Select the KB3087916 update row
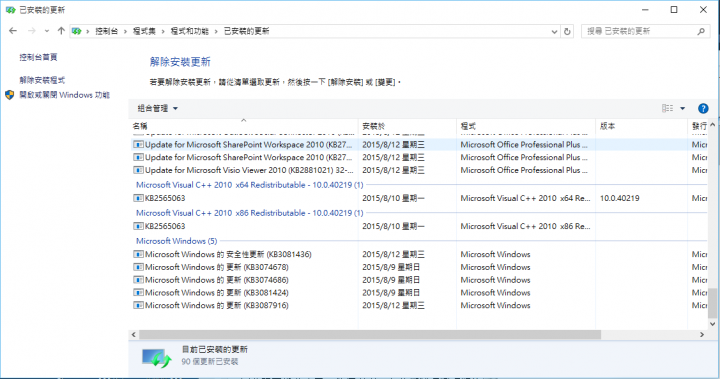 click(x=418, y=305)
